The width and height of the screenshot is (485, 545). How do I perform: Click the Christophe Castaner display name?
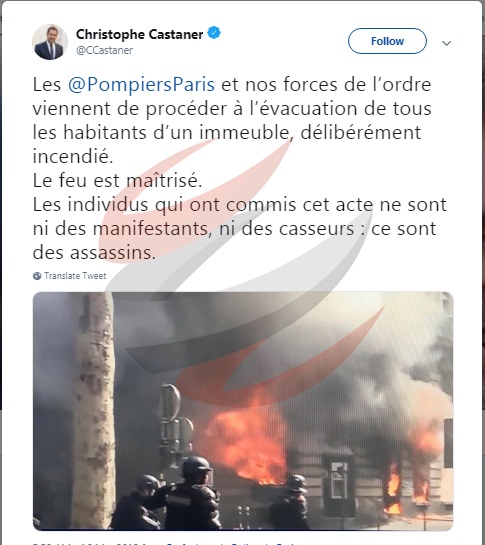[139, 34]
